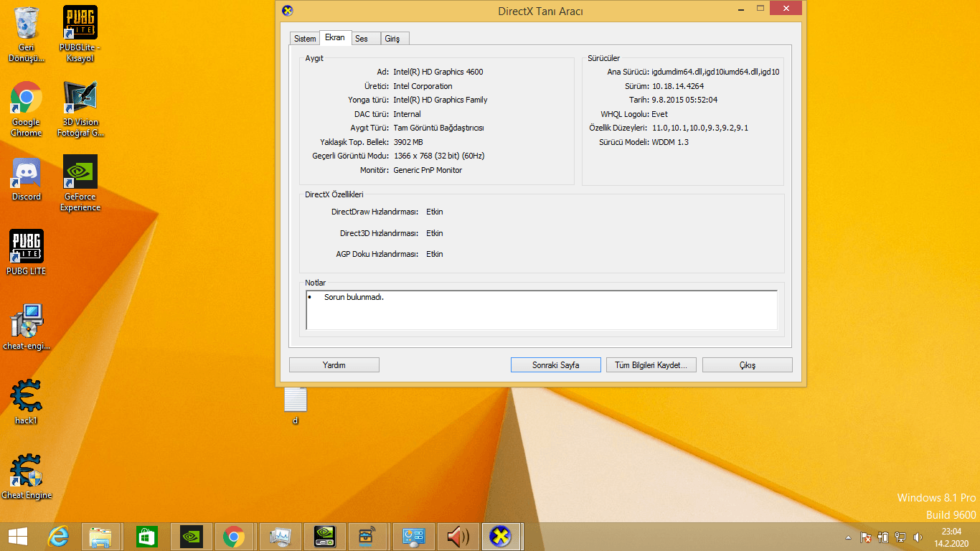Select the cheat-engi... installer icon on desktop
Image resolution: width=980 pixels, height=551 pixels.
[x=27, y=327]
